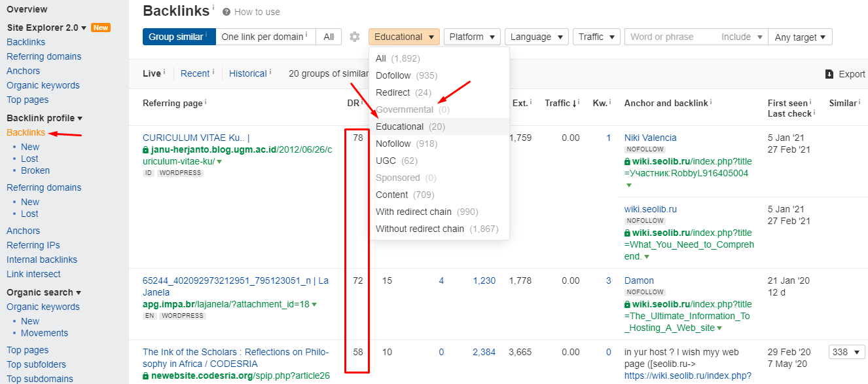868x384 pixels.
Task: Open Referring domains in the sidebar
Action: pos(44,56)
